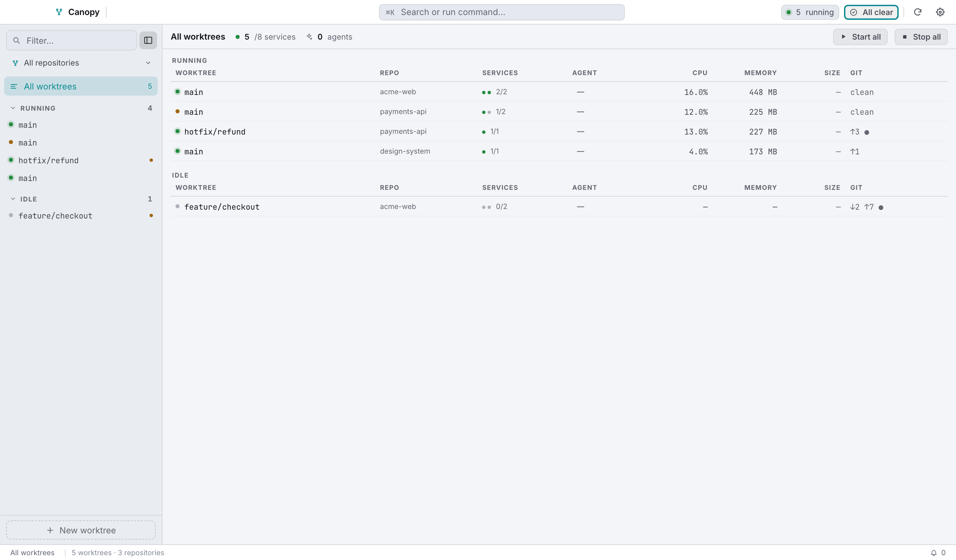Open the design-system main row

(559, 151)
